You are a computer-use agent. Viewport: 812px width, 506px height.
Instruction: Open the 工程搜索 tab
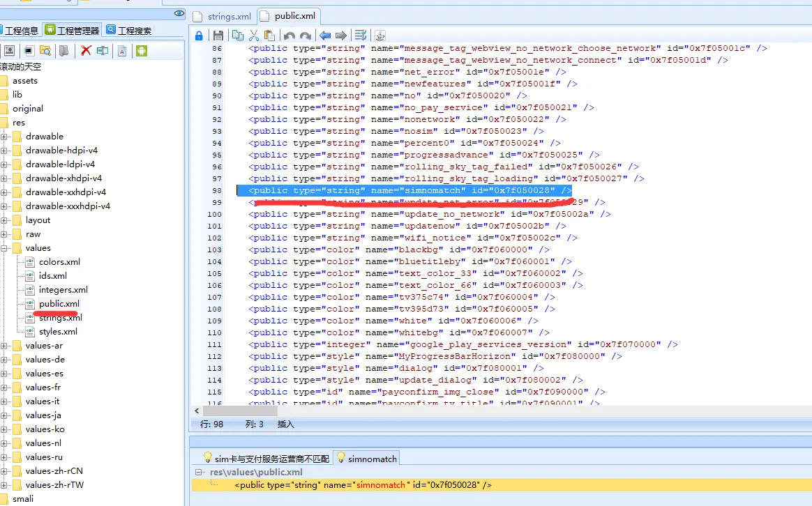[129, 31]
